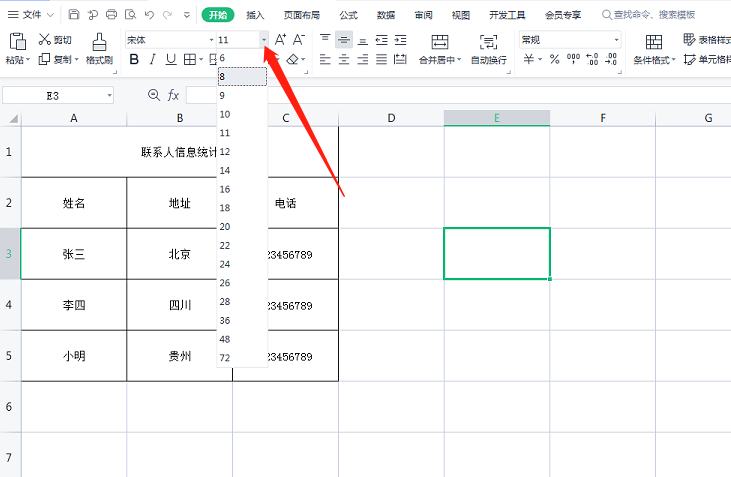Image resolution: width=731 pixels, height=477 pixels.
Task: Apply percent style format
Action: click(554, 59)
